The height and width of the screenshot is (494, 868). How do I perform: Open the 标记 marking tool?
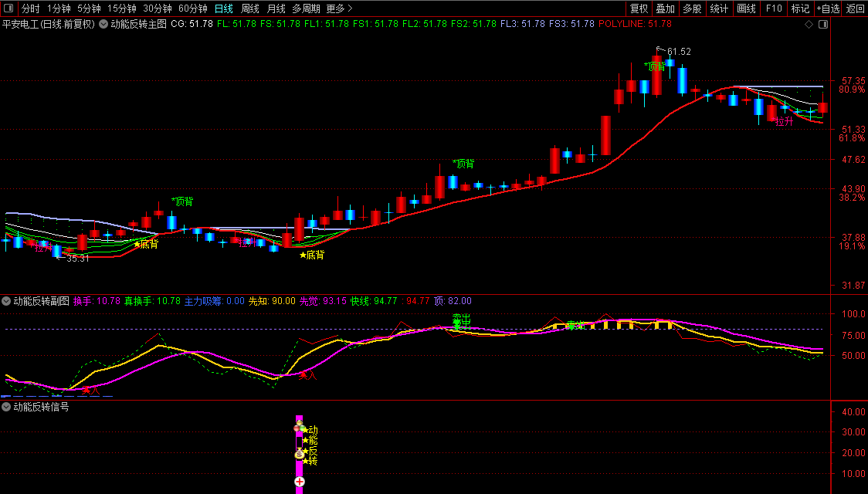(801, 8)
